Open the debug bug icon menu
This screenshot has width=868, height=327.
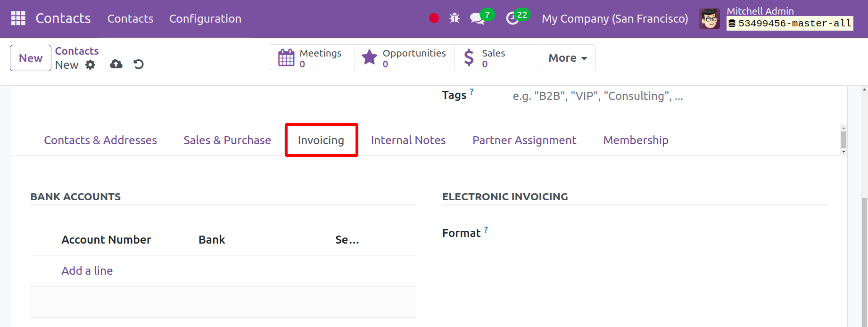click(x=455, y=18)
